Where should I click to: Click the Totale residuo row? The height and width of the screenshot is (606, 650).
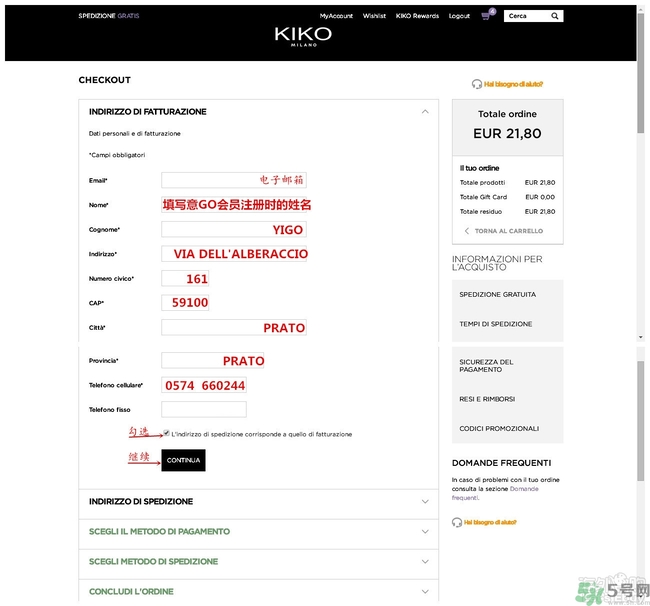coord(507,211)
